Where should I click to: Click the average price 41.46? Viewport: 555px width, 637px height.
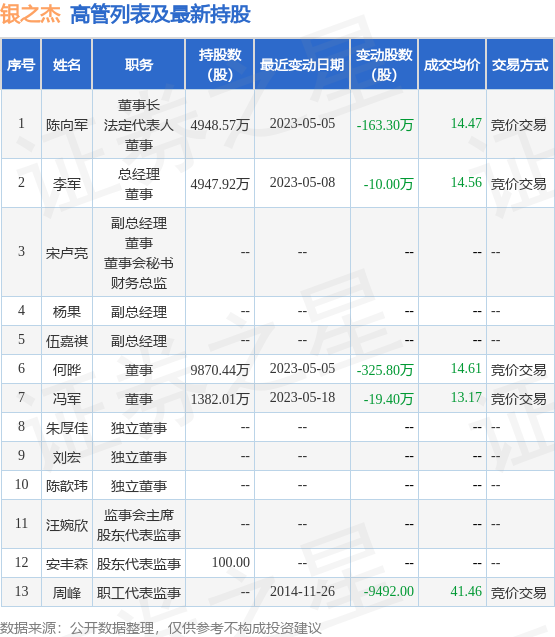click(x=466, y=592)
